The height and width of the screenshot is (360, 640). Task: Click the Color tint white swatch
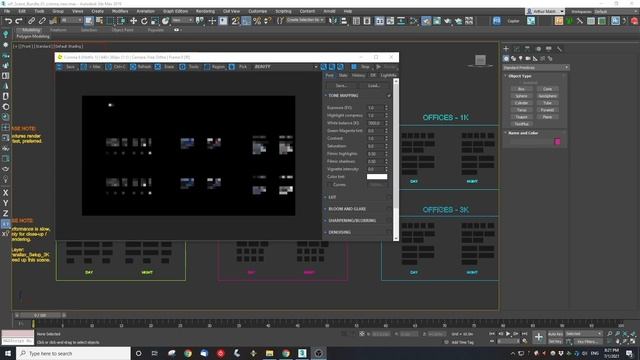(377, 177)
